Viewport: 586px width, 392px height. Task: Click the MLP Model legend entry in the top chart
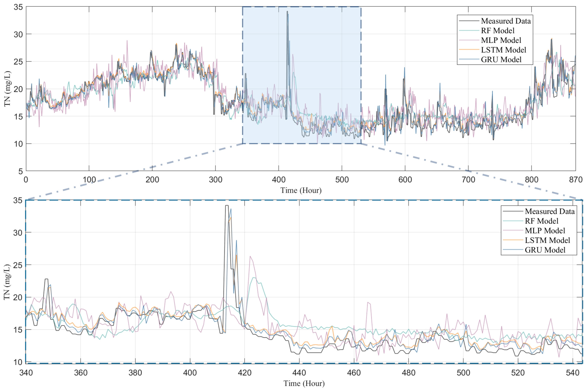point(501,40)
